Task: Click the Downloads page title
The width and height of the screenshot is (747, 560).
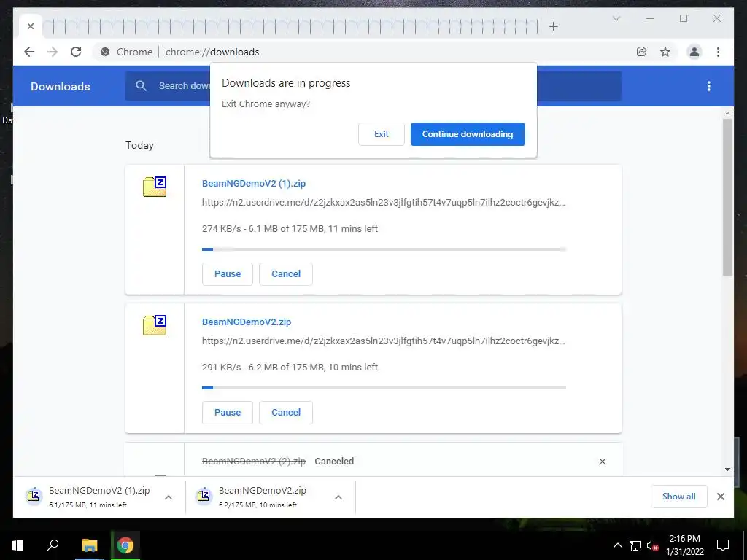Action: coord(60,86)
